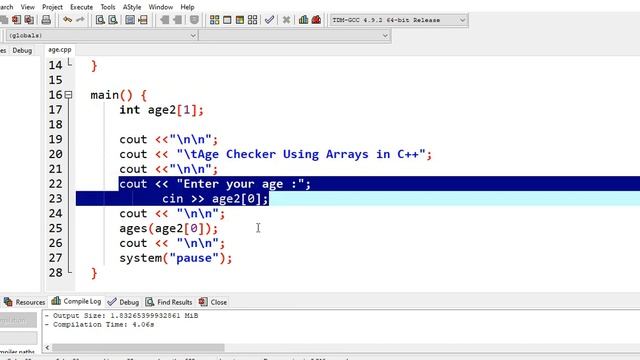This screenshot has width=640, height=360.
Task: Switch to the Find Results tab
Action: 169,302
